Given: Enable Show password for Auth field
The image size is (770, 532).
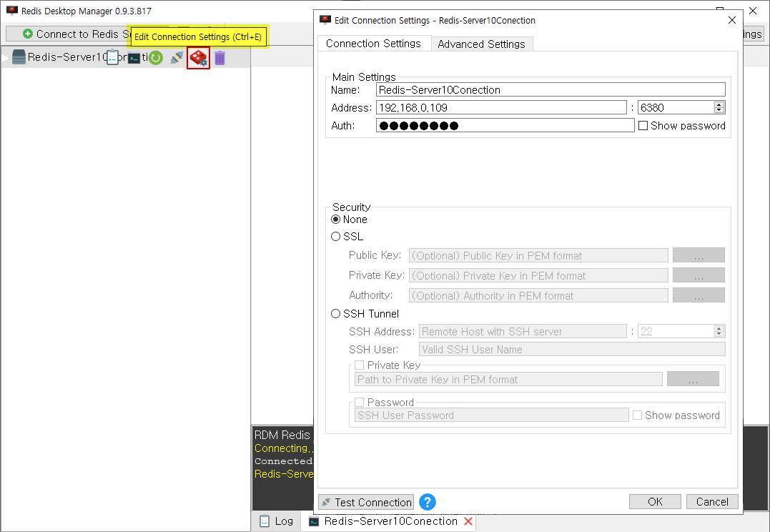Looking at the screenshot, I should (643, 126).
